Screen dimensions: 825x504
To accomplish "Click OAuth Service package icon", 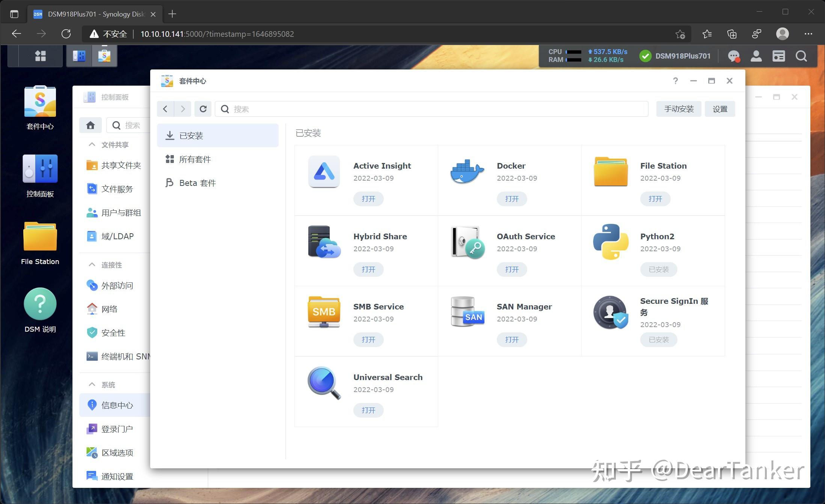I will pos(468,242).
